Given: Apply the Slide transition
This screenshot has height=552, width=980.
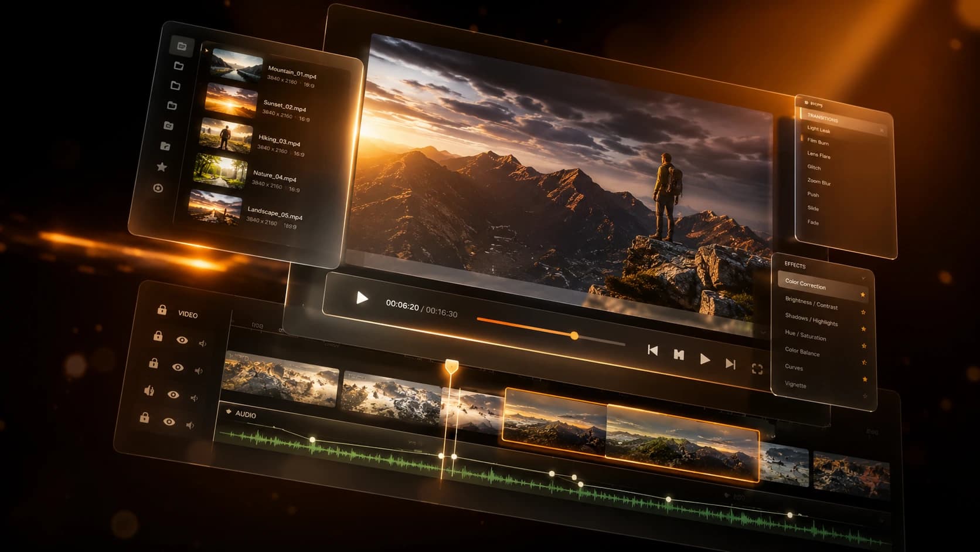Looking at the screenshot, I should [813, 208].
